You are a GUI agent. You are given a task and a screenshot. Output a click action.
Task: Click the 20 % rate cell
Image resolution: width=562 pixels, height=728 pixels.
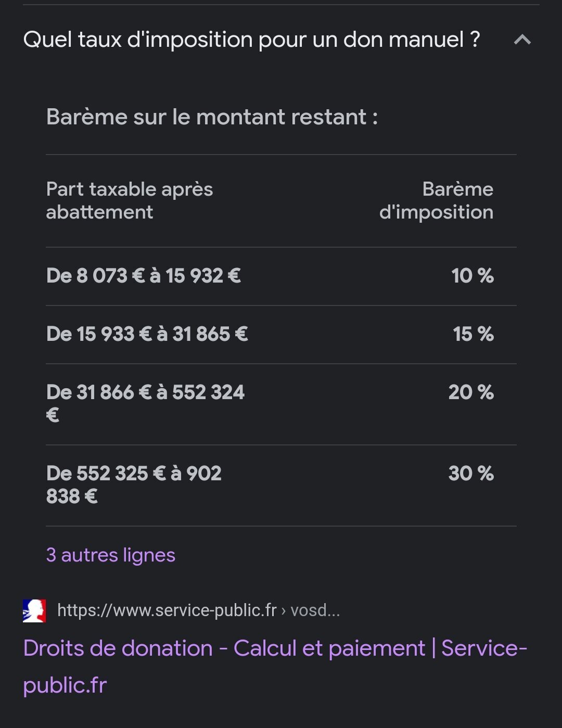(471, 392)
